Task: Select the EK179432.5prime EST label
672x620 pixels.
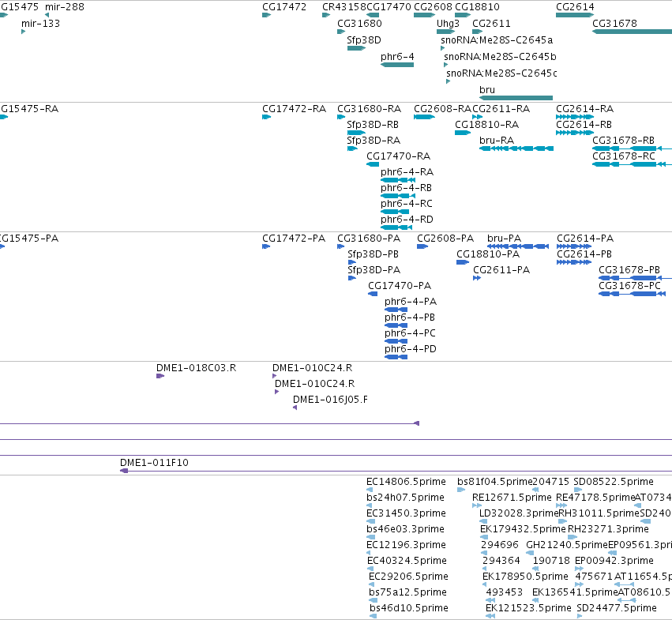Action: tap(523, 529)
